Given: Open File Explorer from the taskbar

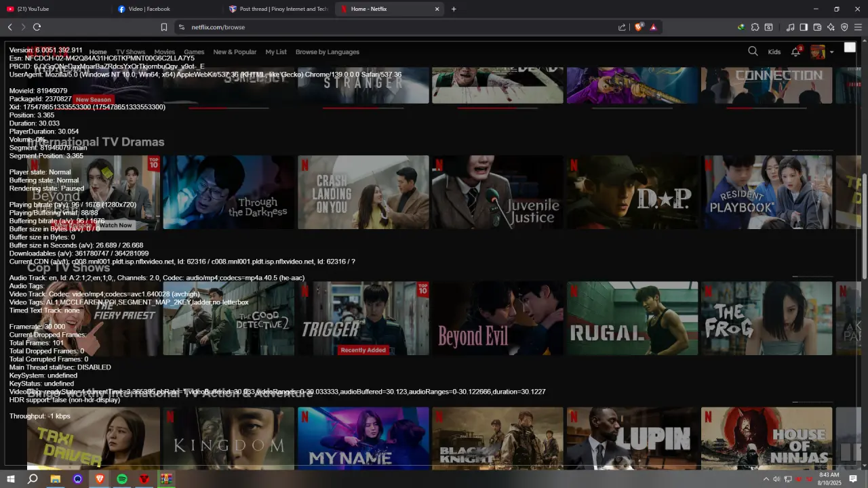Looking at the screenshot, I should (55, 479).
